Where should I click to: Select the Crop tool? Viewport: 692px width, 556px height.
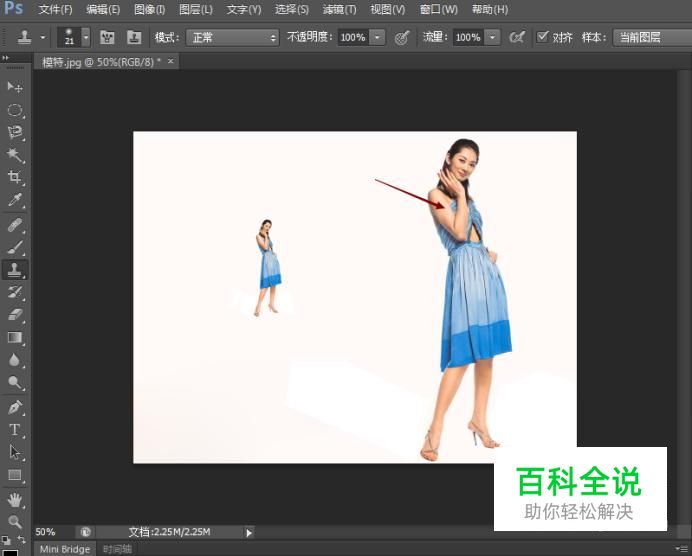15,177
